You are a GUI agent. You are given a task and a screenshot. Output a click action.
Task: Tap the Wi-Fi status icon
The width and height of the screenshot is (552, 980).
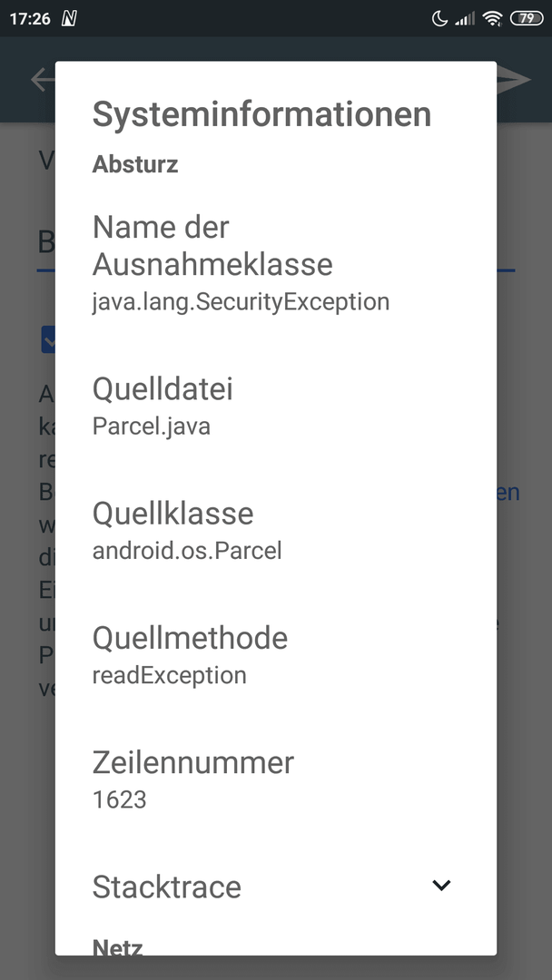(x=493, y=19)
